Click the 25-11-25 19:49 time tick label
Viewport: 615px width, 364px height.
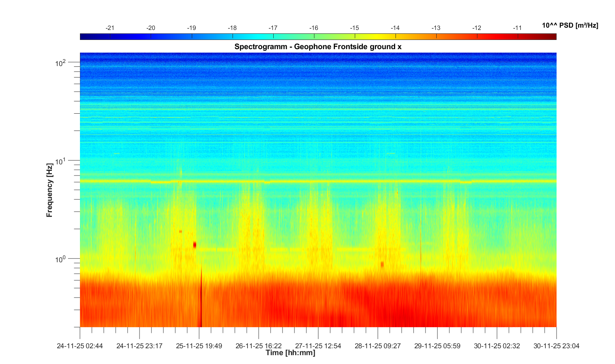(199, 346)
